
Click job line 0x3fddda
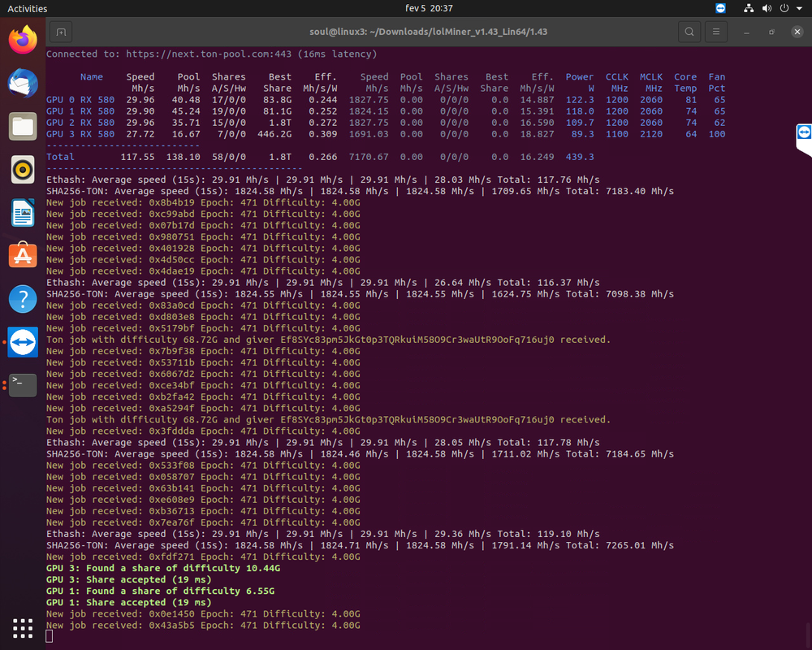[x=203, y=431]
